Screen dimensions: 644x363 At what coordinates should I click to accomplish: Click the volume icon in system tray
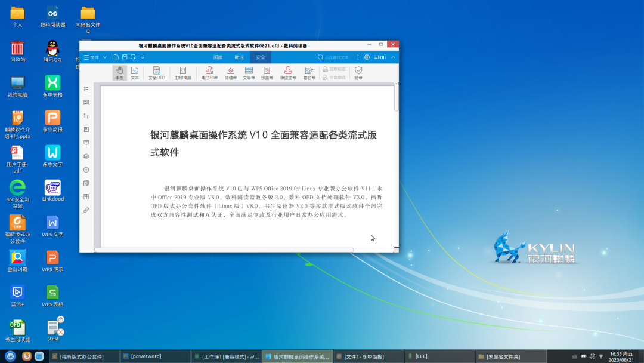pyautogui.click(x=592, y=356)
